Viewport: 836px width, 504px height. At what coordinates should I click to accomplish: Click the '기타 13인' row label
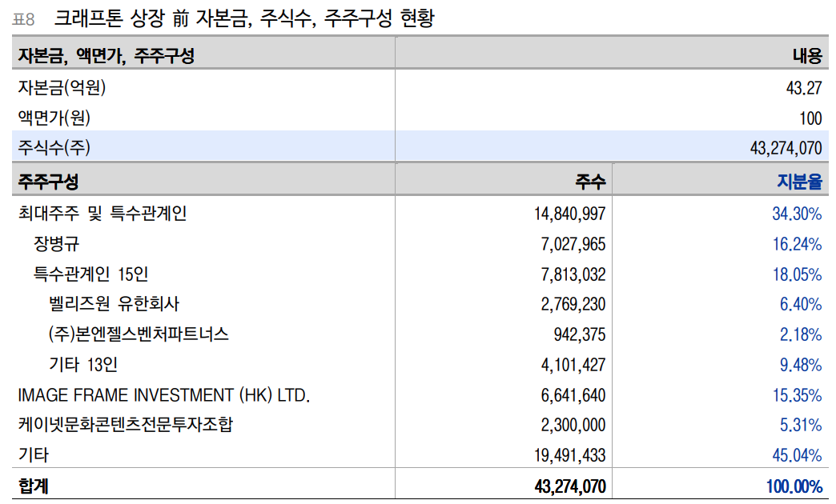(83, 365)
